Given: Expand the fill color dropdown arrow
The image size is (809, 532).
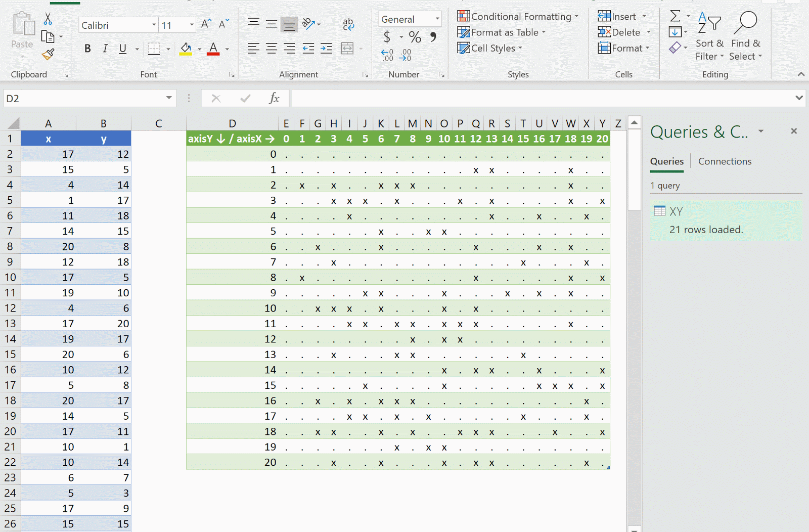Looking at the screenshot, I should pos(199,49).
